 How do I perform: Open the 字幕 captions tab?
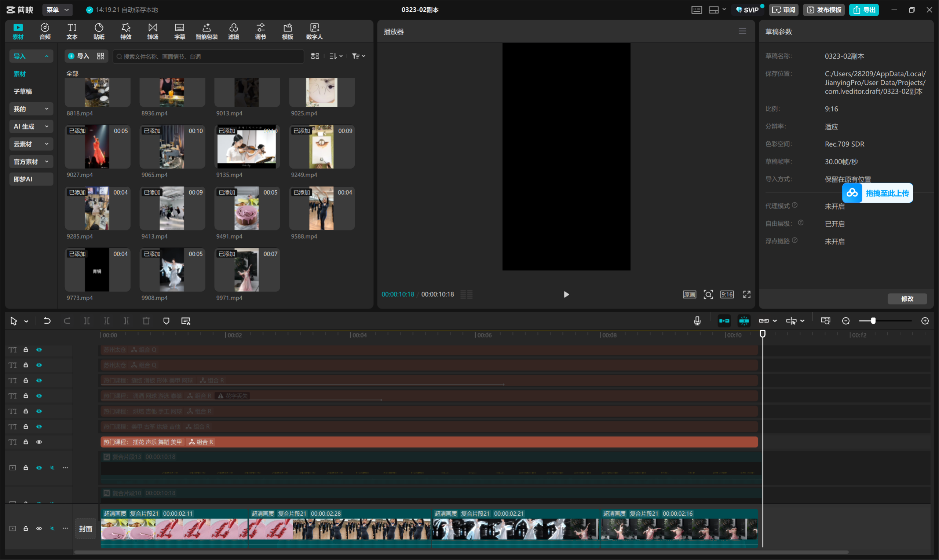pos(179,31)
